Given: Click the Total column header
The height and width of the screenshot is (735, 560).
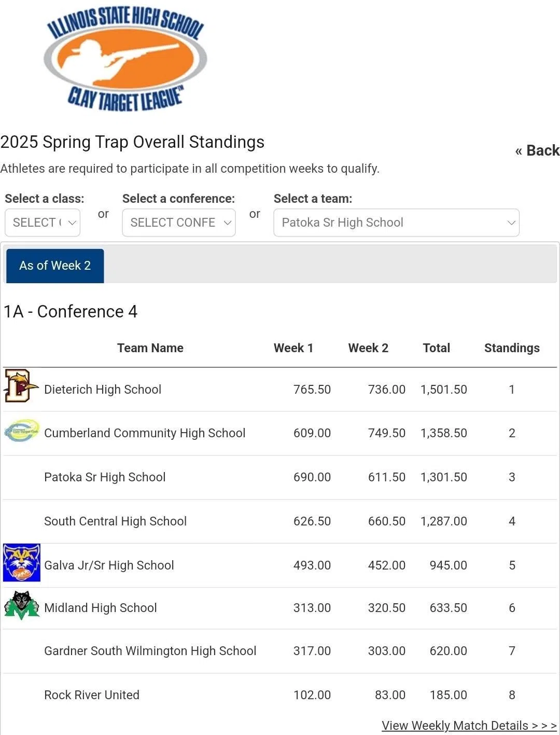Looking at the screenshot, I should [x=437, y=348].
